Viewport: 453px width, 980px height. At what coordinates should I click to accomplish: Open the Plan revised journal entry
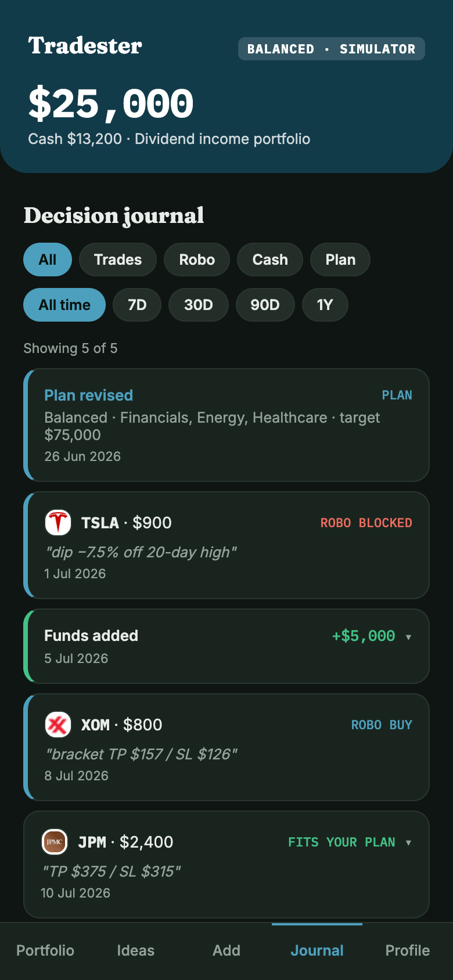click(x=227, y=425)
